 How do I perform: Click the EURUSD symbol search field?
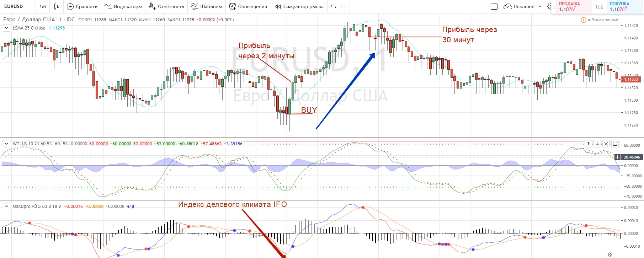(16, 6)
